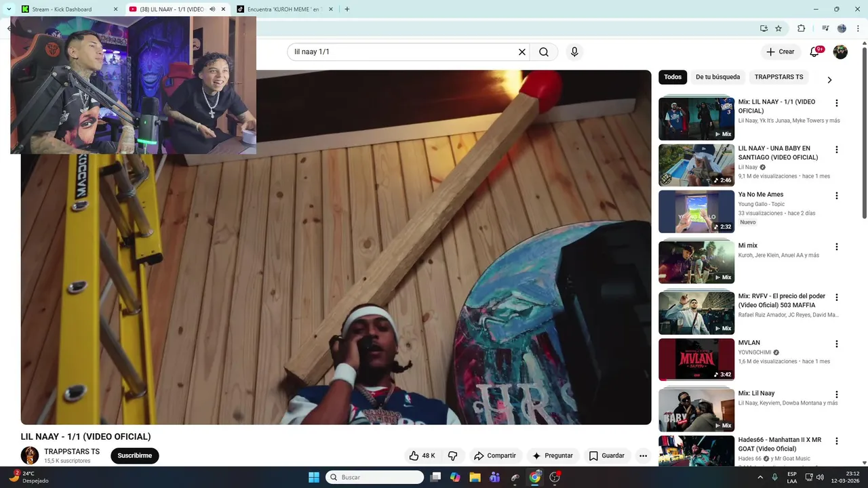
Task: Open Task View on the taskbar
Action: (x=435, y=477)
